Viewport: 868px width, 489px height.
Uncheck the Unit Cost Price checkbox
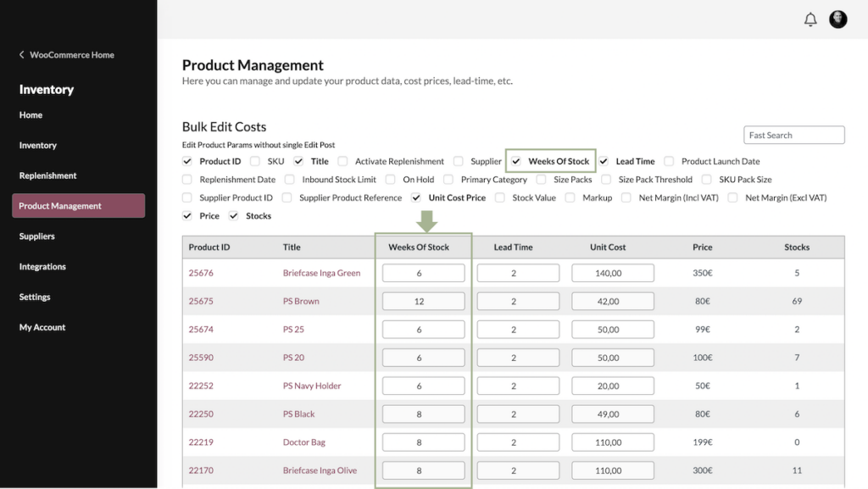415,197
